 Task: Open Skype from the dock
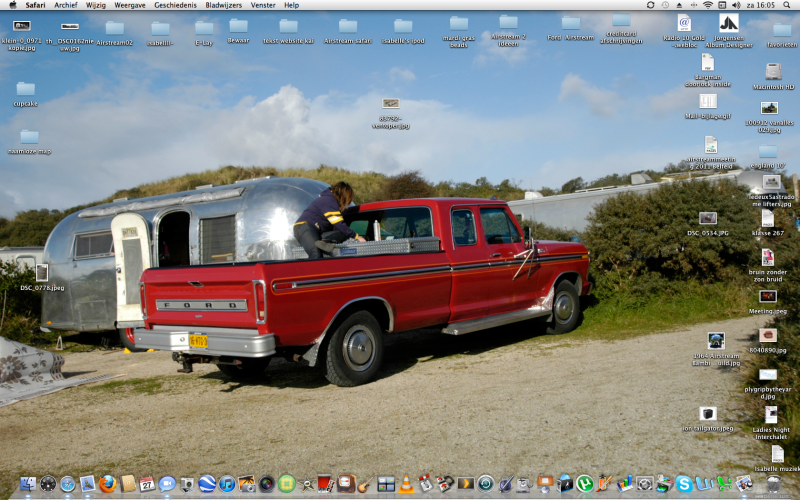pyautogui.click(x=684, y=484)
